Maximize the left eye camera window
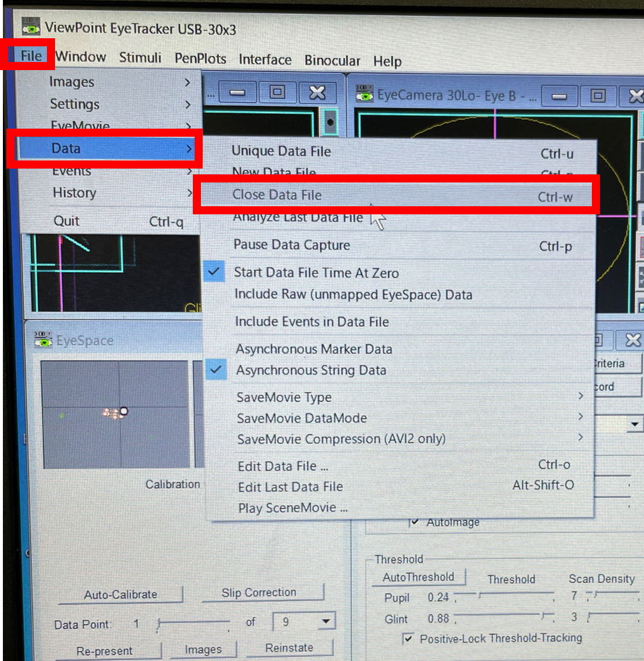This screenshot has height=661, width=644. click(277, 92)
